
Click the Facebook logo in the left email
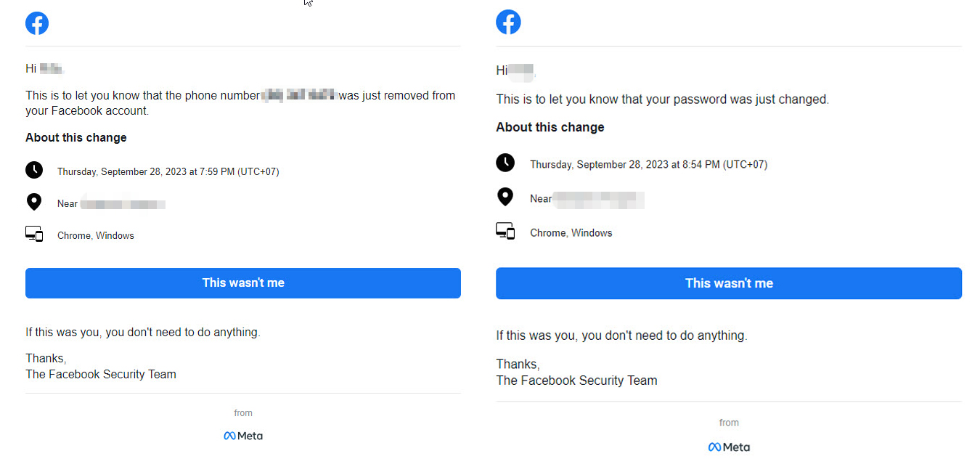37,23
